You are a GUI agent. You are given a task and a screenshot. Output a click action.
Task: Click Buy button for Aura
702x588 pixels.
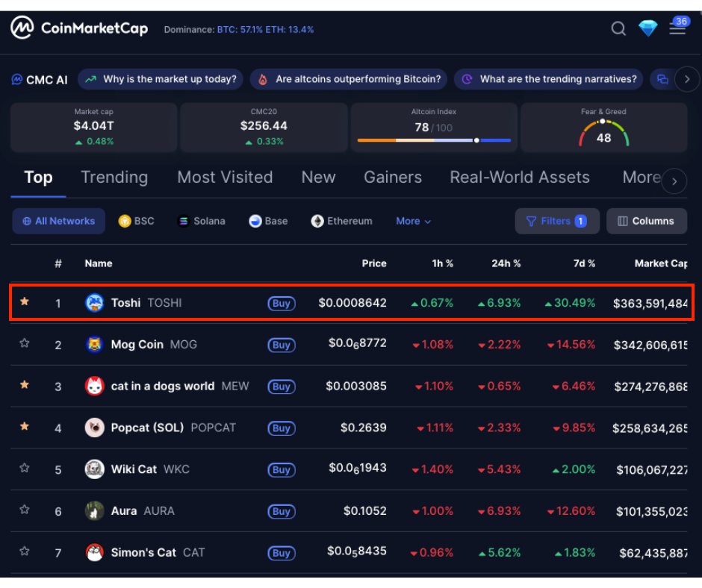point(281,511)
